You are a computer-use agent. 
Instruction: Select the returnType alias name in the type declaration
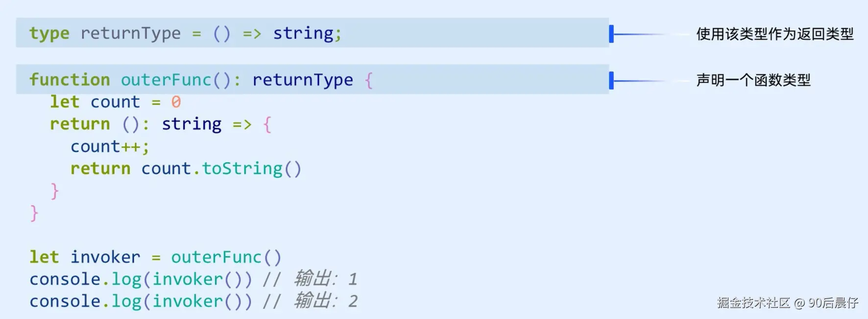131,34
